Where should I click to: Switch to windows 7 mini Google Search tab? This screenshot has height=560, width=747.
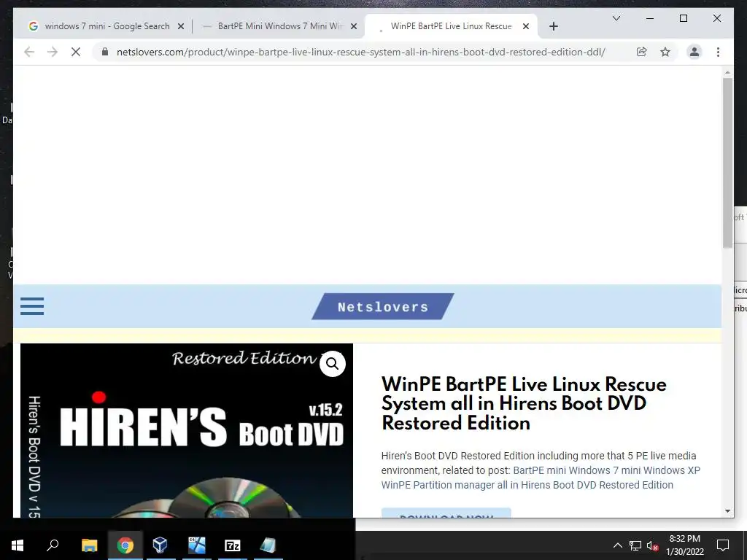click(x=106, y=26)
